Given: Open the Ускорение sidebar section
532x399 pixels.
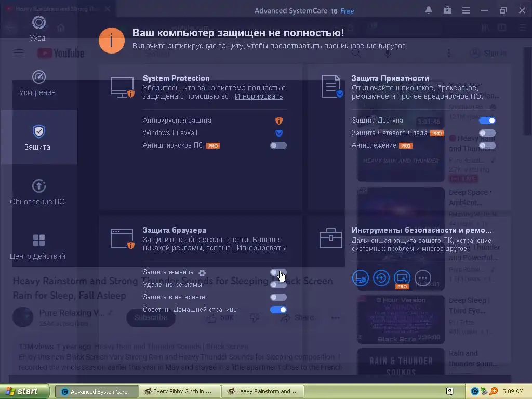Looking at the screenshot, I should coord(38,83).
